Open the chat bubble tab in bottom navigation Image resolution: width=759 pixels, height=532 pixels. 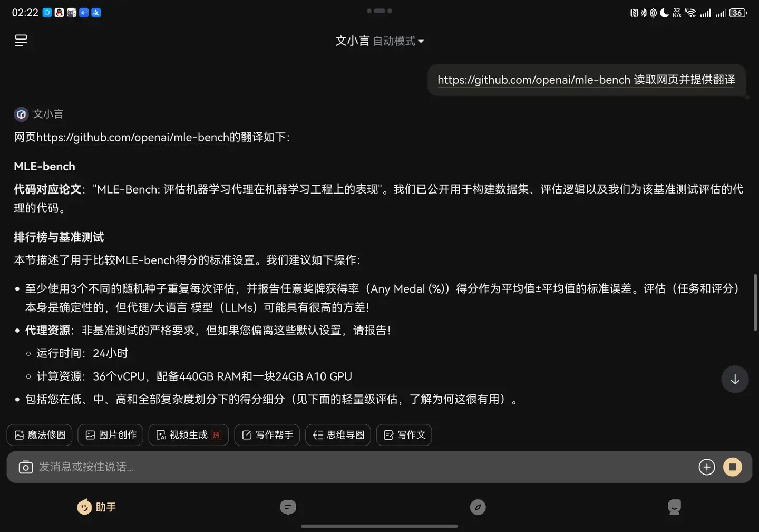tap(288, 507)
